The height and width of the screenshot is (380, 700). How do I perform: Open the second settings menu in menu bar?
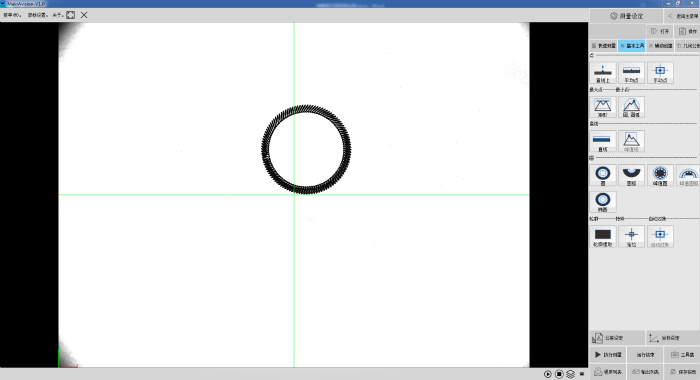(38, 15)
